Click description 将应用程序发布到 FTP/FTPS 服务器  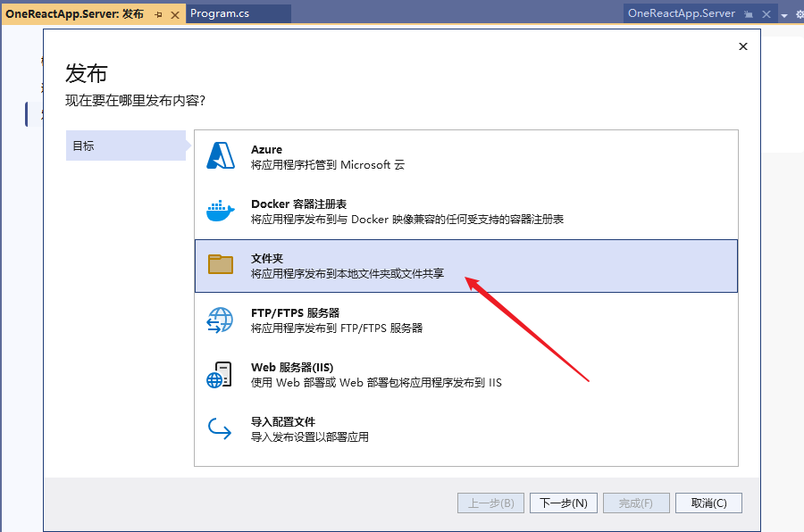(337, 328)
